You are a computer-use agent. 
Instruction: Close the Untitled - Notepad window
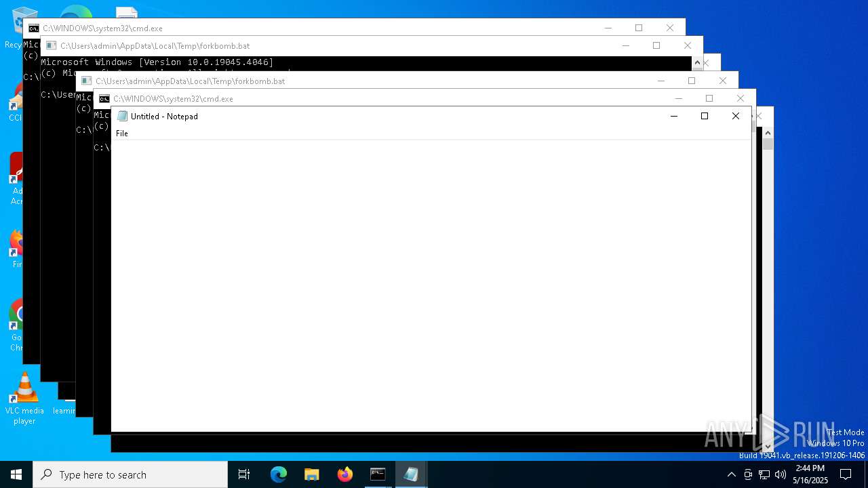pos(736,116)
